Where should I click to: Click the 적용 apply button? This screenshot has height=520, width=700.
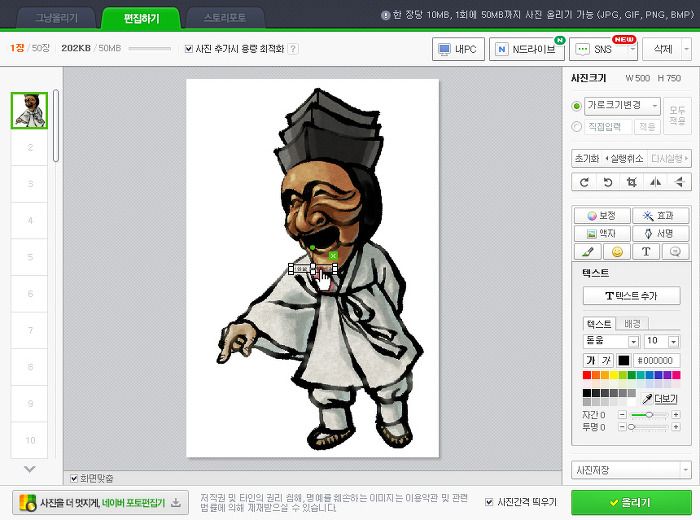click(x=647, y=127)
